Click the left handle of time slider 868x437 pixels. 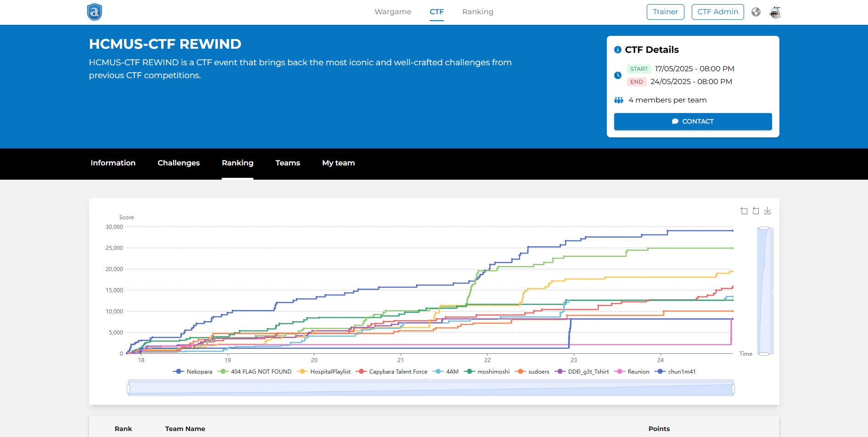[x=129, y=389]
